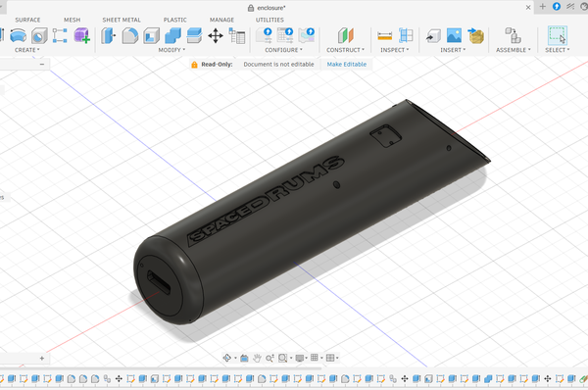The image size is (588, 390).
Task: Expand the SELECT dropdown menu
Action: [558, 50]
